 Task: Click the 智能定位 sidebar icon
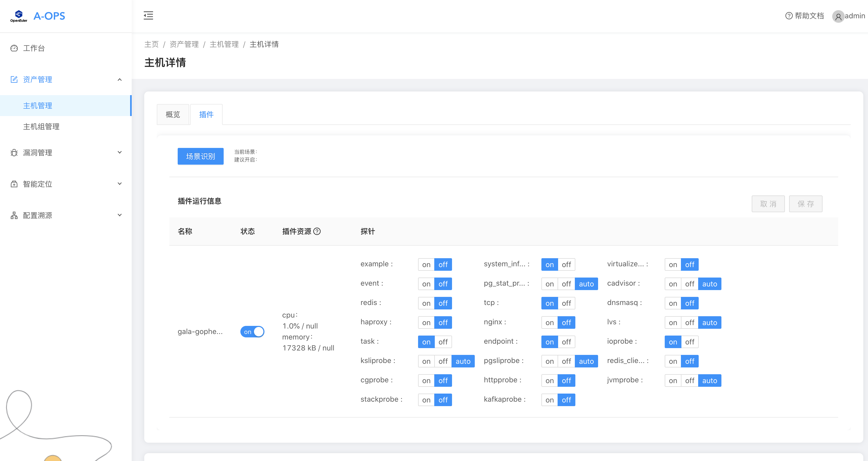(x=14, y=184)
